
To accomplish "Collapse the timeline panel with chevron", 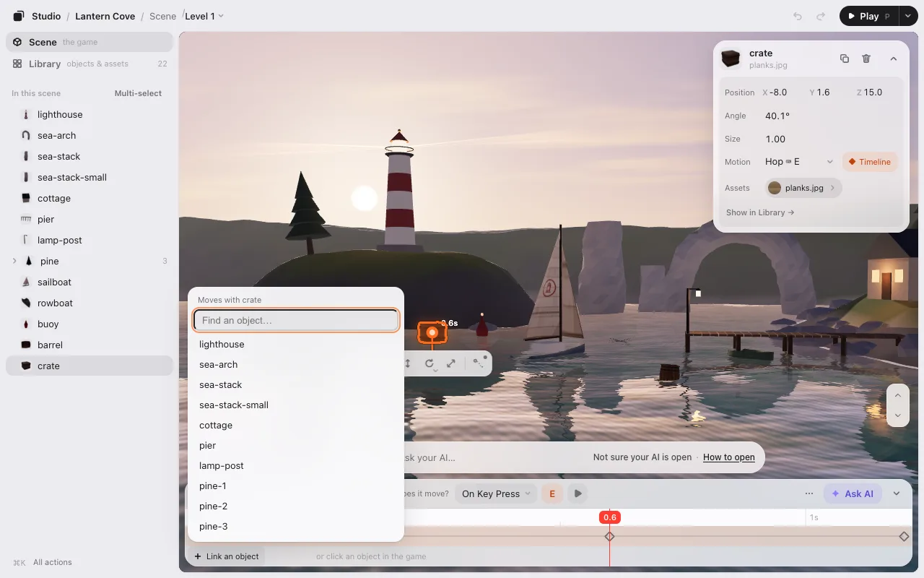I will (x=897, y=493).
